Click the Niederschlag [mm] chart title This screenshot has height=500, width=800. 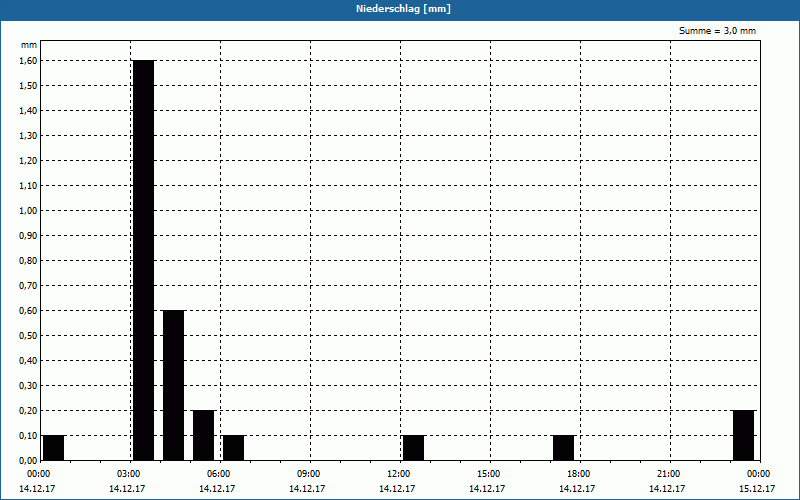pyautogui.click(x=403, y=9)
